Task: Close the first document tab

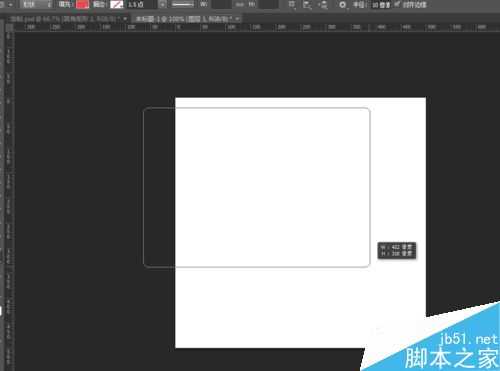Action: pyautogui.click(x=125, y=19)
